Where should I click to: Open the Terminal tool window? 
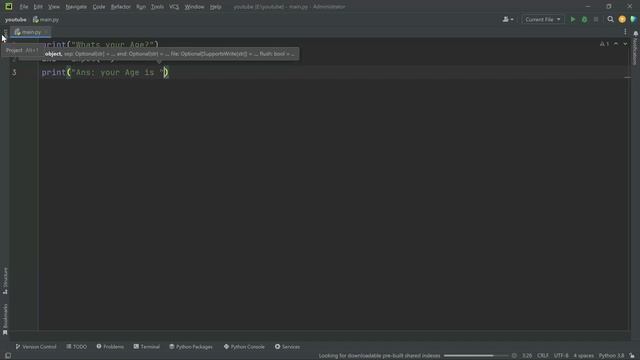click(x=147, y=347)
